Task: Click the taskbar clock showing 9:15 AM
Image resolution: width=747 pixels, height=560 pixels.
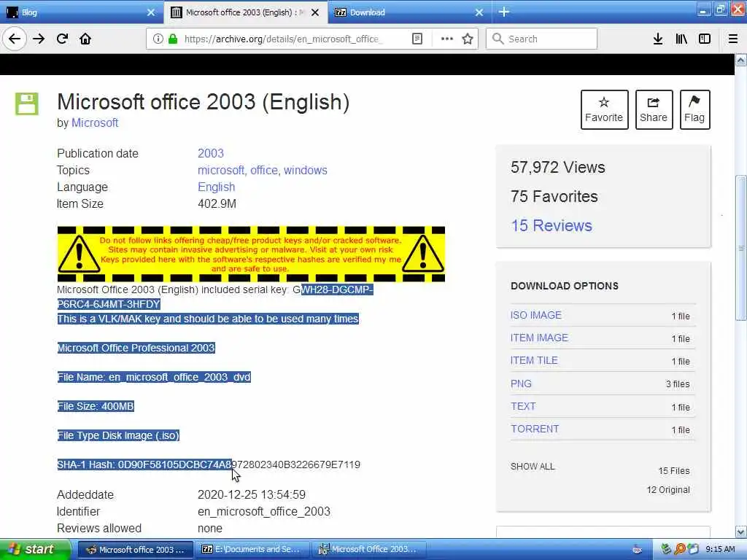Action: coord(720,550)
